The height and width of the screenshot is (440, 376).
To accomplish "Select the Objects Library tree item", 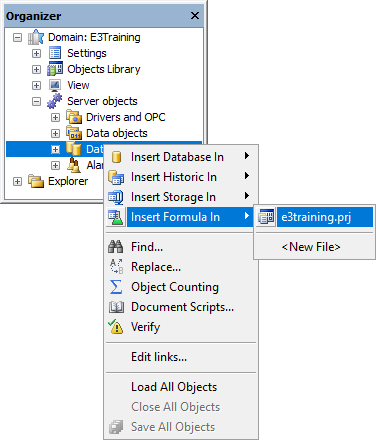I will pyautogui.click(x=104, y=69).
